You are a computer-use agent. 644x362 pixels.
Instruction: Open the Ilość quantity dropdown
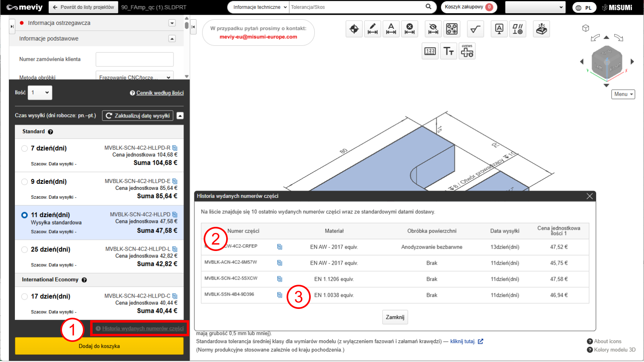[40, 93]
